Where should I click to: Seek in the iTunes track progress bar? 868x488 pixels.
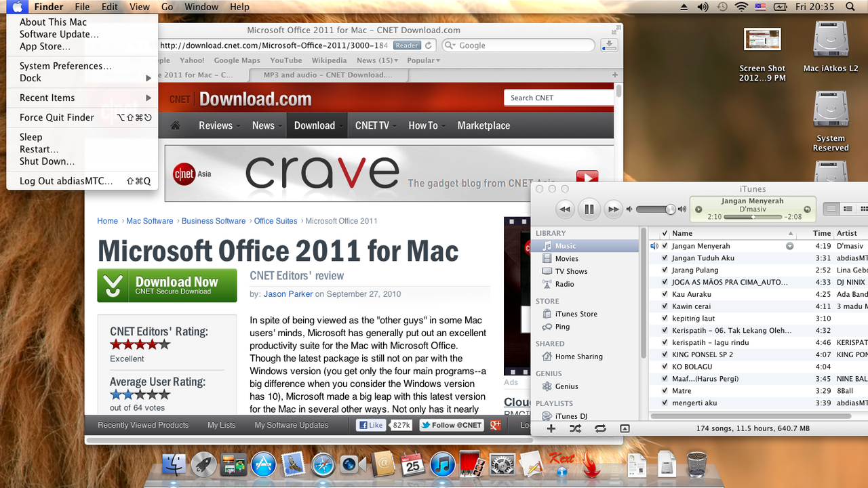coord(753,217)
